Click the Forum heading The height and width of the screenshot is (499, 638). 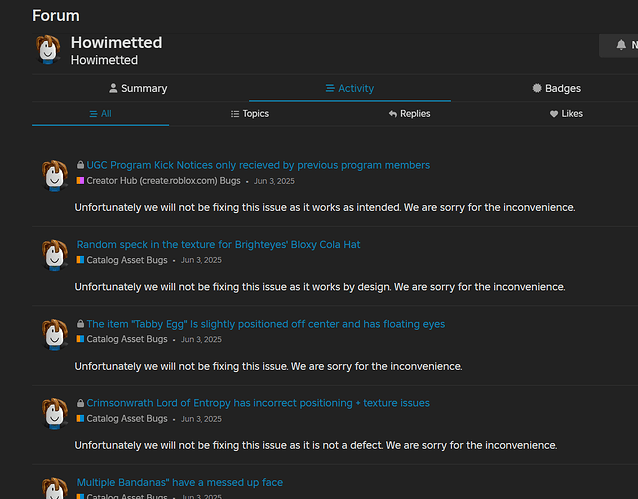56,16
